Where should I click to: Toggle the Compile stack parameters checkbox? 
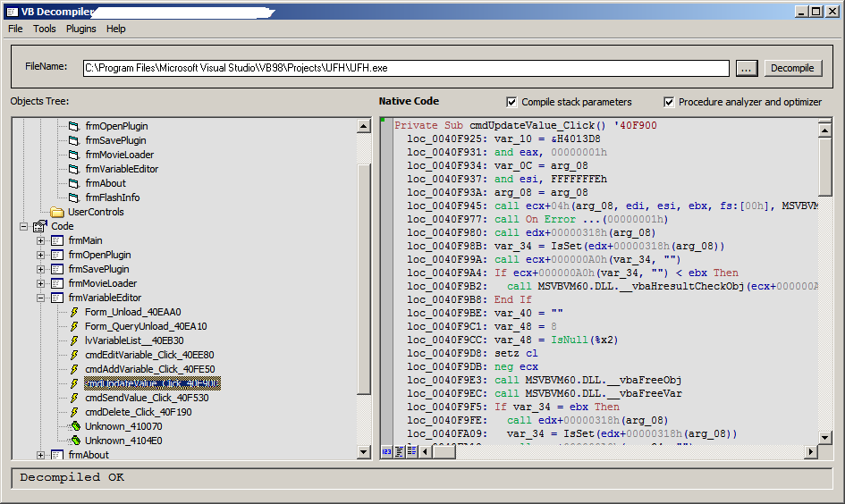coord(511,102)
